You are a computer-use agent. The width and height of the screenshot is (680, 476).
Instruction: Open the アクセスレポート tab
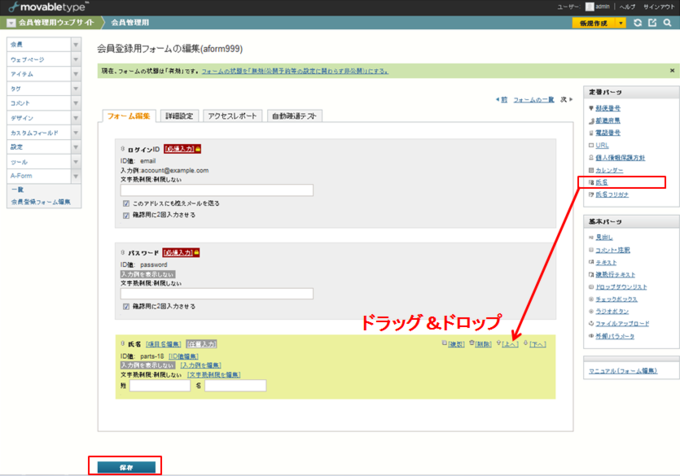coord(233,116)
